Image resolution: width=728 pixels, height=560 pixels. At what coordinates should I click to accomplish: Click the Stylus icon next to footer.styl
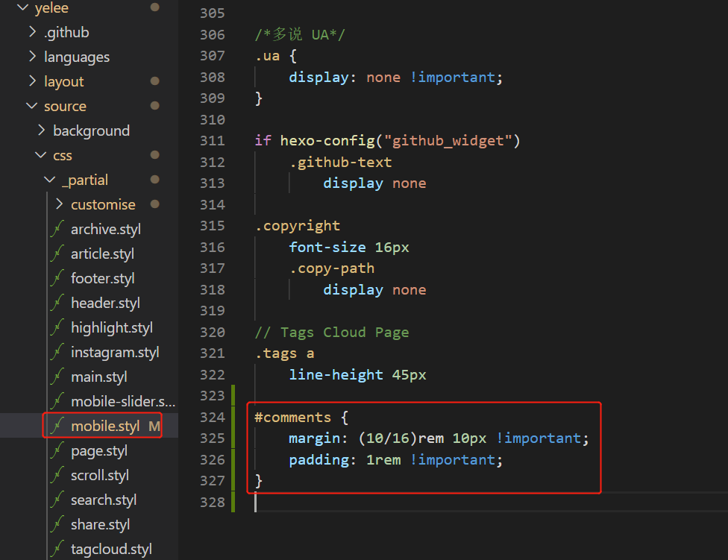(57, 279)
